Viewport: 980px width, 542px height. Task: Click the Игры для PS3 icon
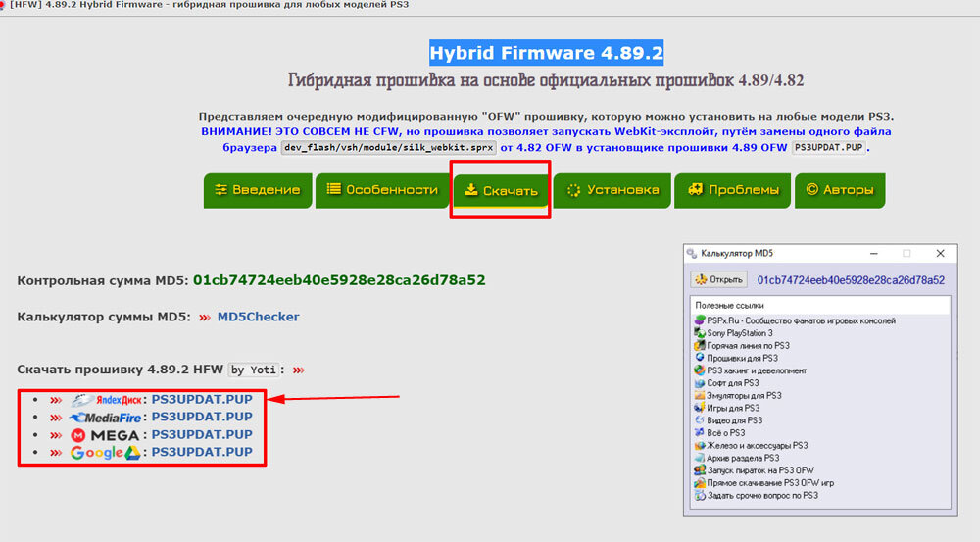700,408
